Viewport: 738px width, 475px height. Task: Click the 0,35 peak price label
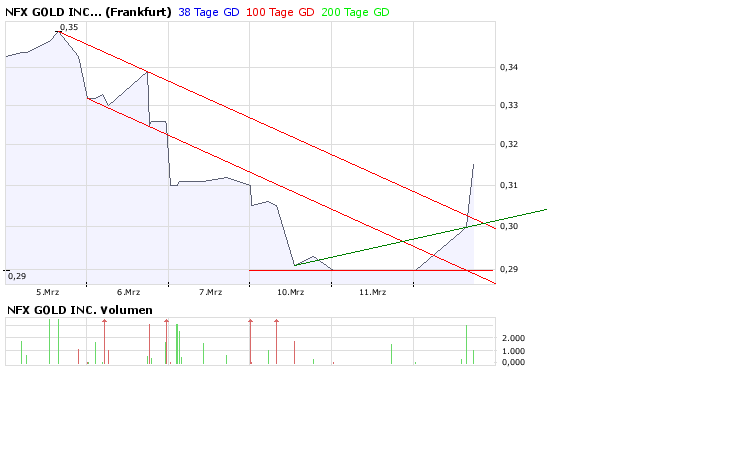pos(69,27)
